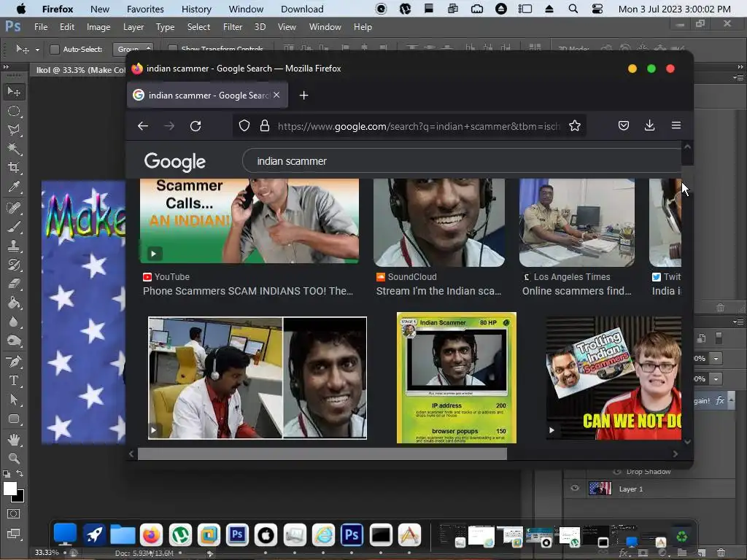Select the Eraser tool
Image resolution: width=747 pixels, height=560 pixels.
click(14, 284)
